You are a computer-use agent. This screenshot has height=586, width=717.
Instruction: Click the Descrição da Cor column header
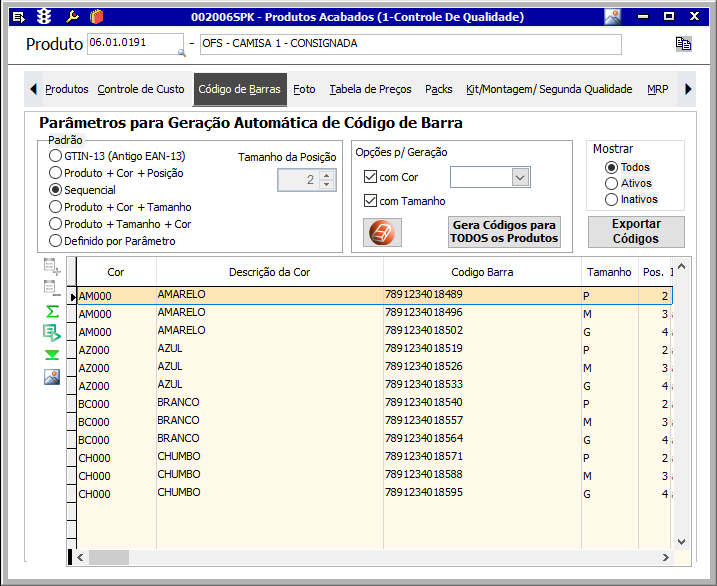(269, 272)
